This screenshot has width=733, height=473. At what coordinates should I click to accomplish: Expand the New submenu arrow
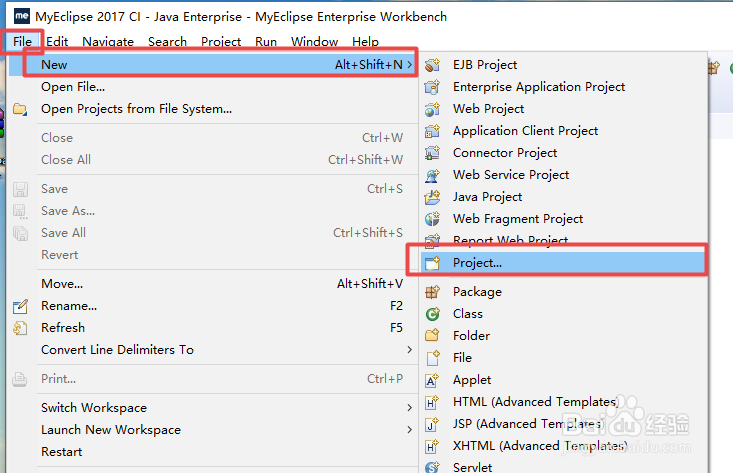click(410, 64)
